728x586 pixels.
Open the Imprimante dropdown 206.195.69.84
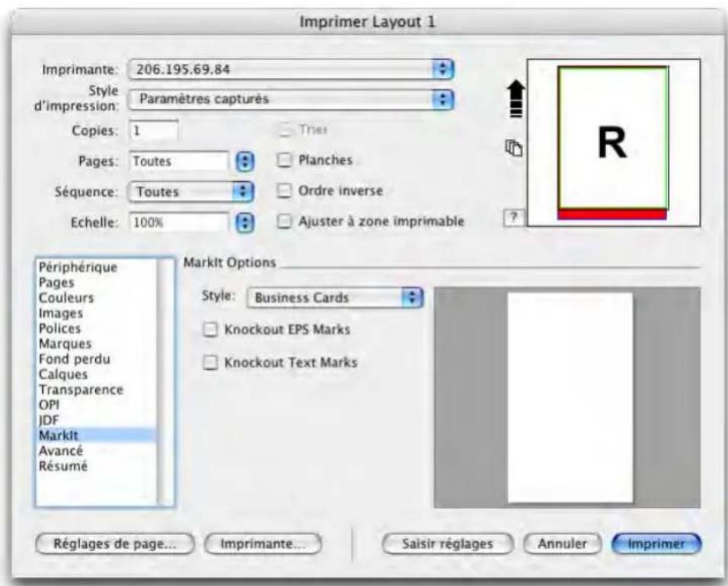(291, 69)
